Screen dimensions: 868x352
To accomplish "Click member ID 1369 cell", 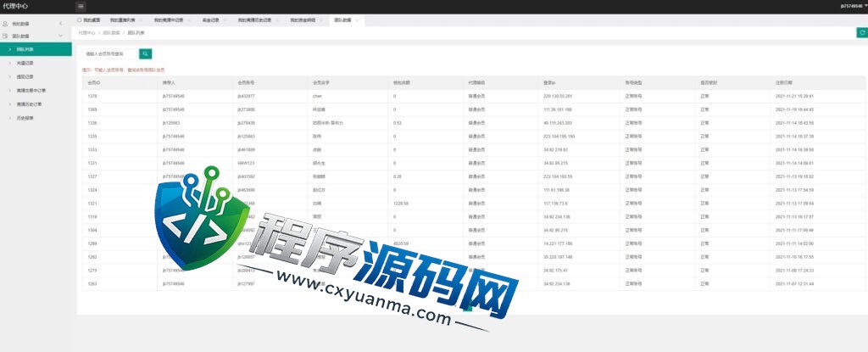I will point(92,109).
